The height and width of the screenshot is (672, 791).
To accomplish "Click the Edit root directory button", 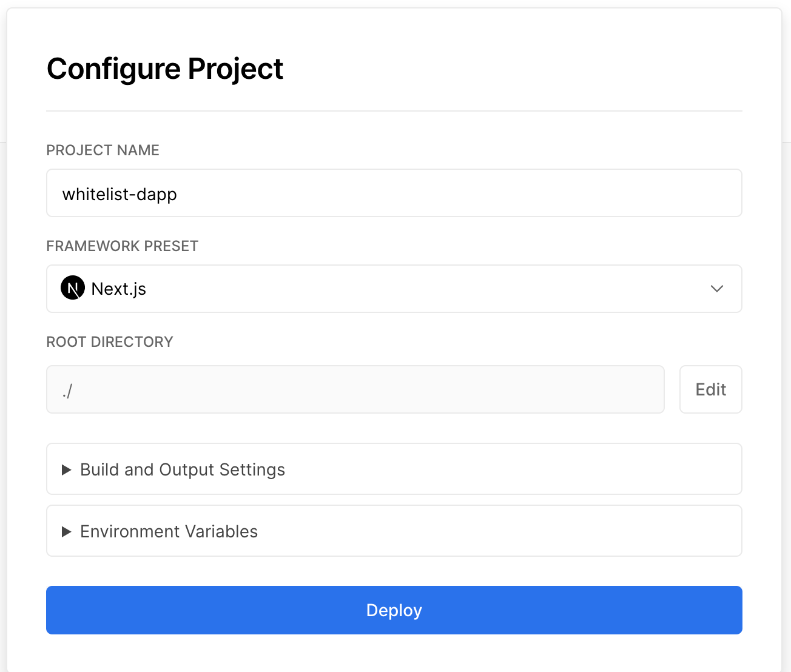I will coord(711,389).
